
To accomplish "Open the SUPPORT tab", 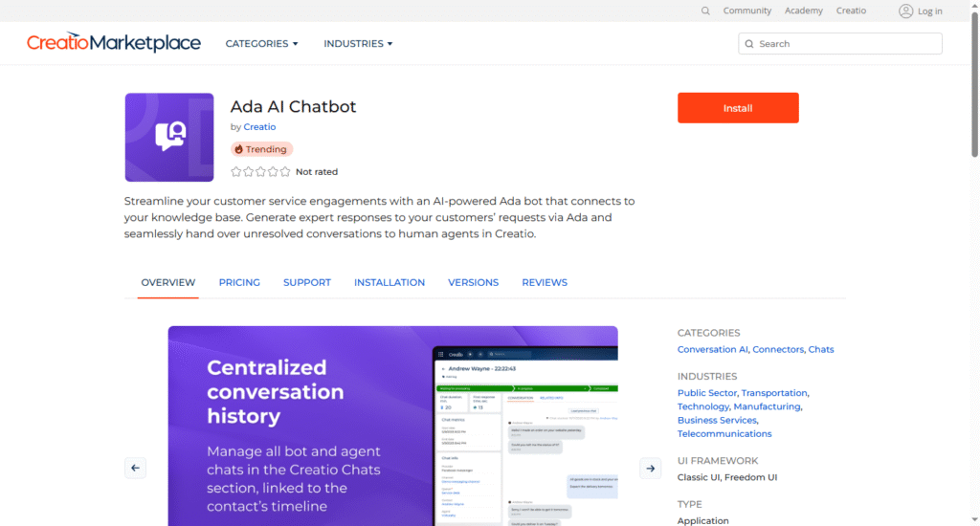I will click(307, 282).
